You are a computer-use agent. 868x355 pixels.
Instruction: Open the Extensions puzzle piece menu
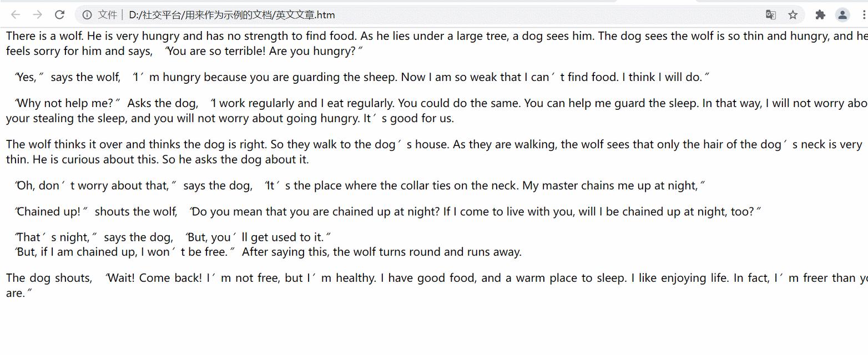click(x=820, y=15)
